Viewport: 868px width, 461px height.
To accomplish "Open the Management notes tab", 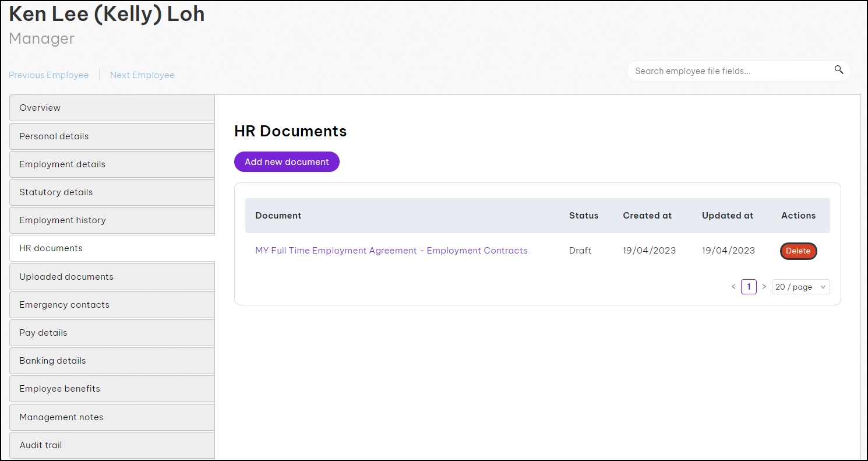I will pos(112,417).
